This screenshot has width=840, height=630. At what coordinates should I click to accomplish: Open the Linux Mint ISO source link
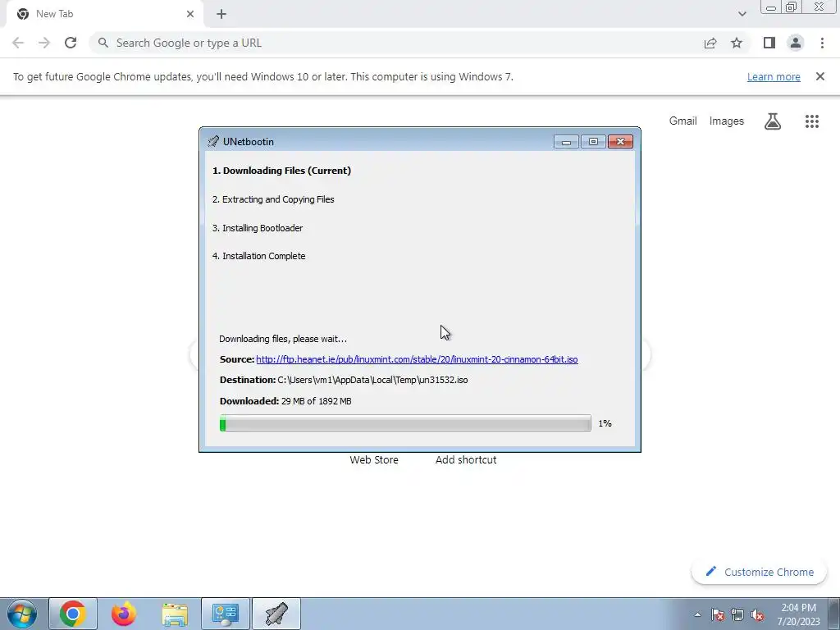417,359
